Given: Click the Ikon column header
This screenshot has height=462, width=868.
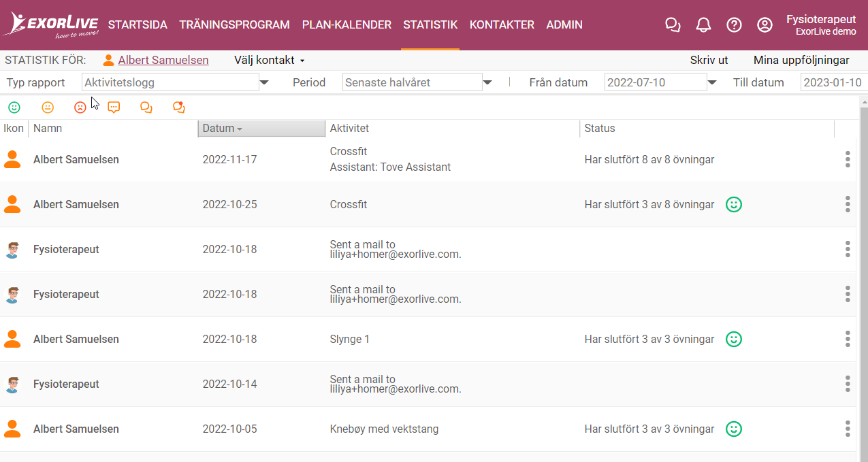Looking at the screenshot, I should click(14, 129).
